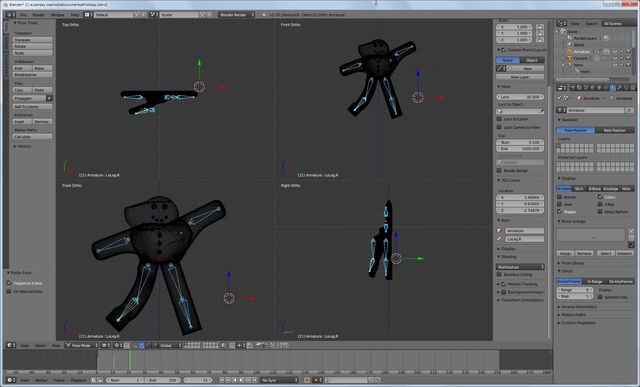Toggle Render Border checkbox

click(x=499, y=170)
